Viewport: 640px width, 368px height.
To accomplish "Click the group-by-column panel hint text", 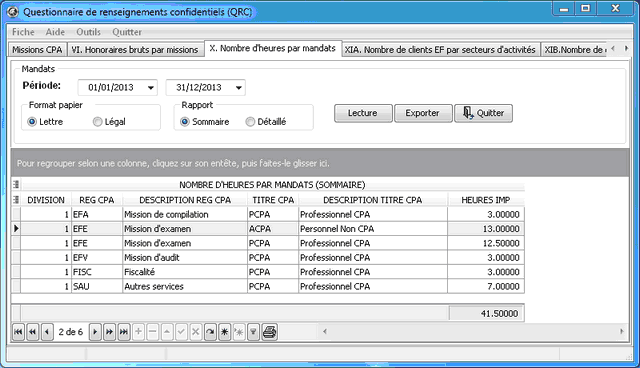I will click(173, 163).
